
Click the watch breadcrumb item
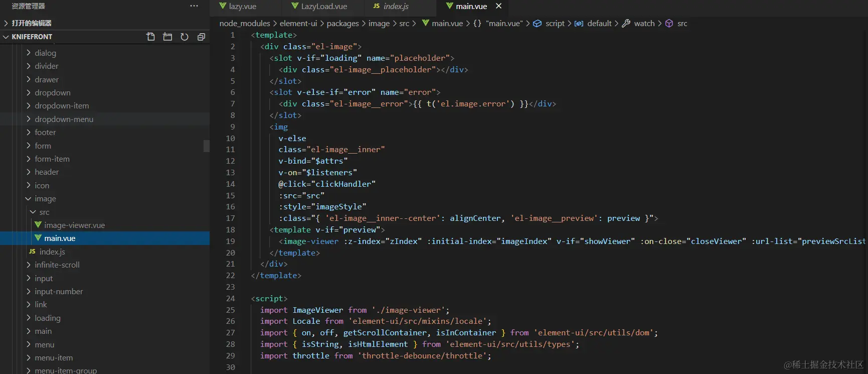click(x=644, y=23)
